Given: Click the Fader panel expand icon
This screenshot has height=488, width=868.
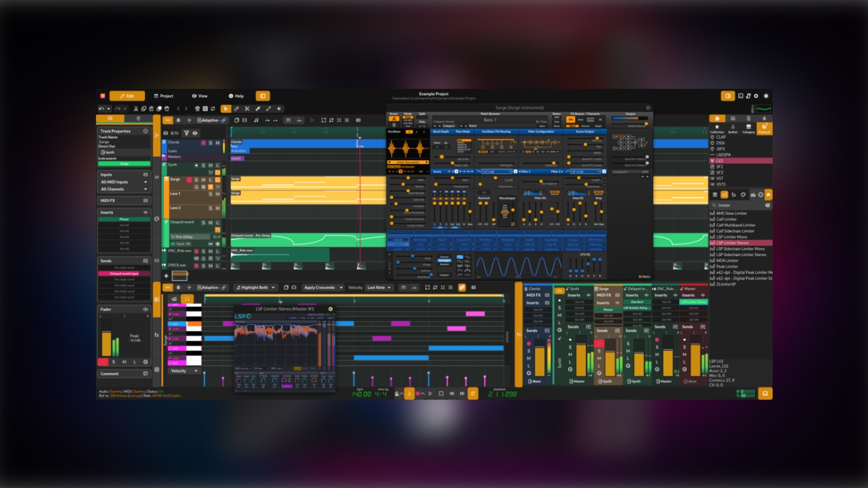Looking at the screenshot, I should pos(146,309).
